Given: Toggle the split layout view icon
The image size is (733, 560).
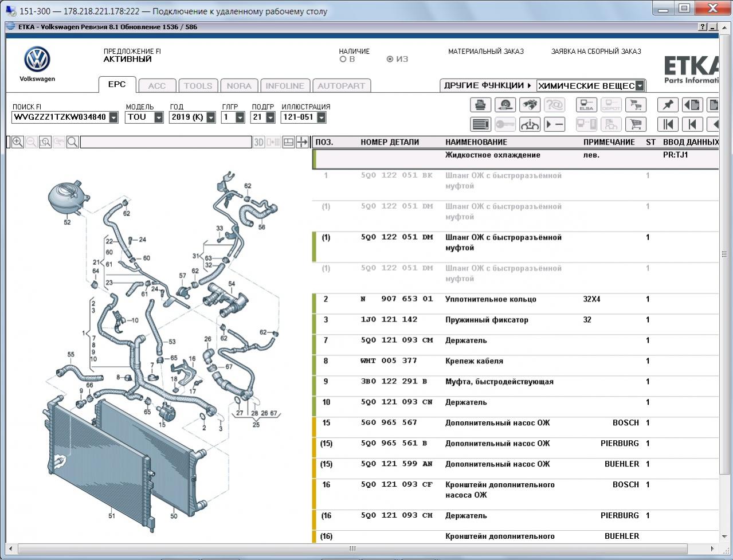Looking at the screenshot, I should [x=289, y=142].
